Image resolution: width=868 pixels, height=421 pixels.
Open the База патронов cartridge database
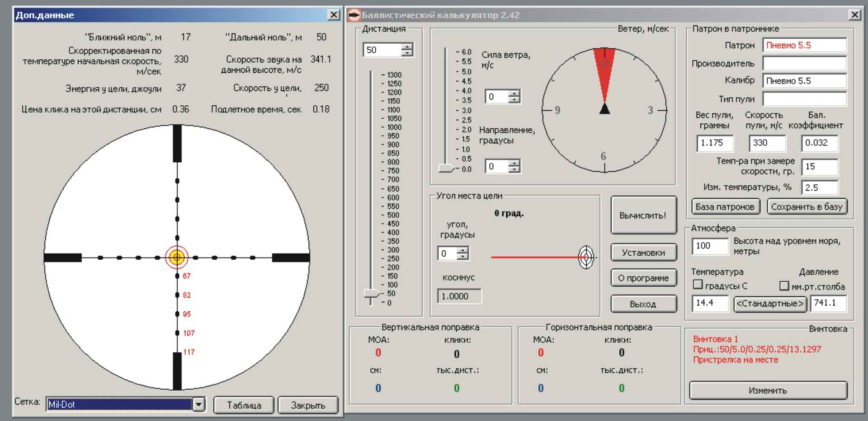click(x=725, y=207)
